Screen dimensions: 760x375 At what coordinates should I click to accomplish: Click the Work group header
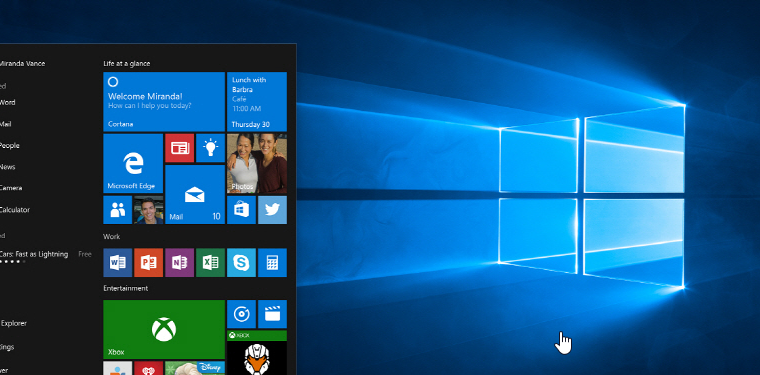point(111,236)
